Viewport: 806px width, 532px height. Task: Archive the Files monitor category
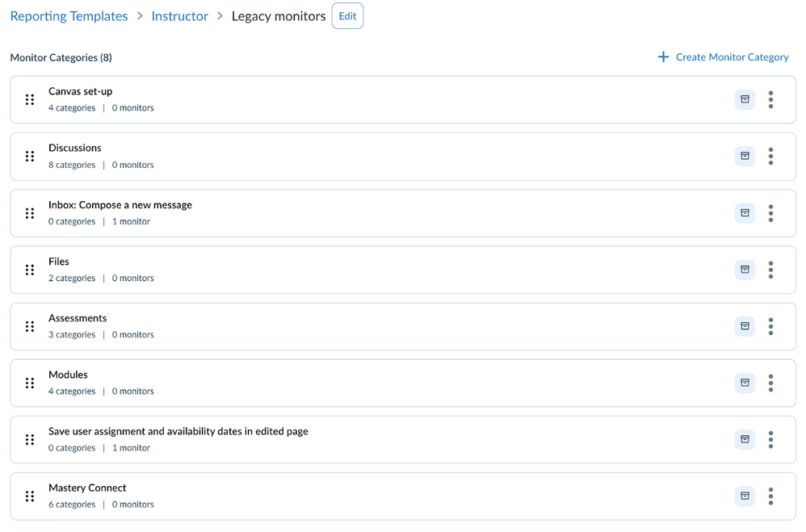click(745, 270)
